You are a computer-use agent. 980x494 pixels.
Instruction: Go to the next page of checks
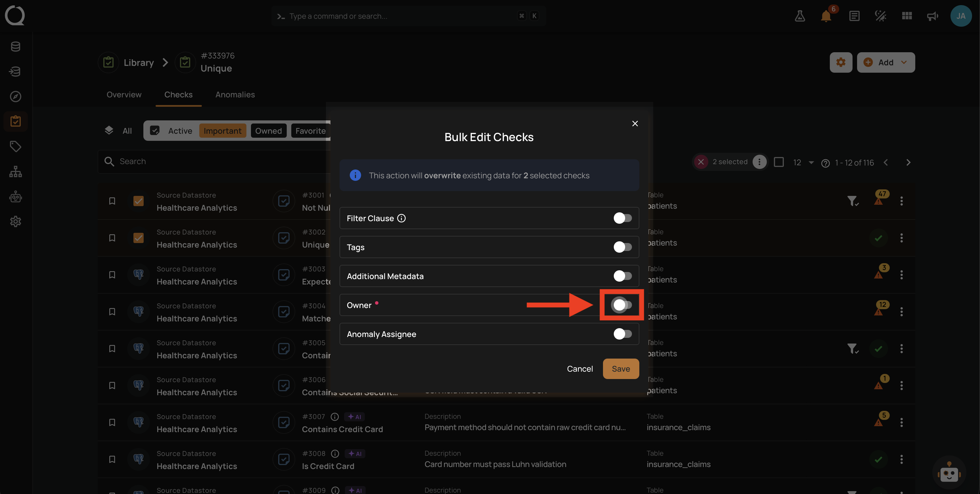tap(908, 162)
